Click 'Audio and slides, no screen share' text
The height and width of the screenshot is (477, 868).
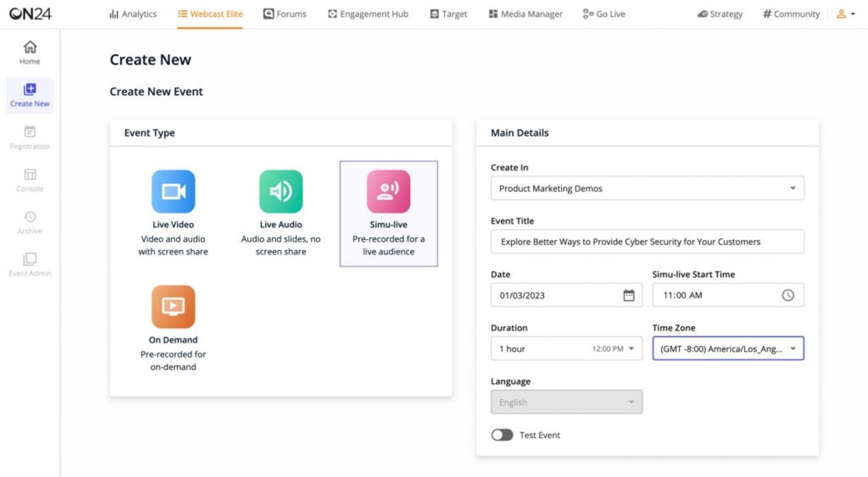click(281, 245)
